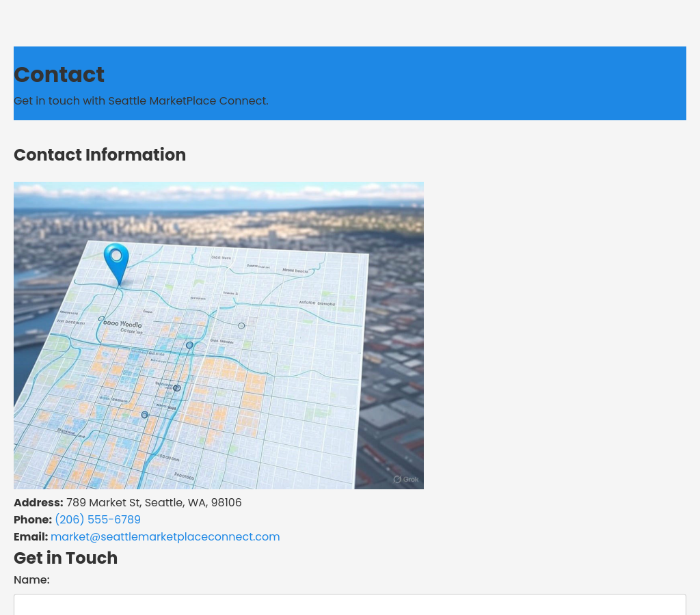Click the Seattle MarketPlace Connect tagline
Image resolution: width=700 pixels, height=615 pixels.
141,100
